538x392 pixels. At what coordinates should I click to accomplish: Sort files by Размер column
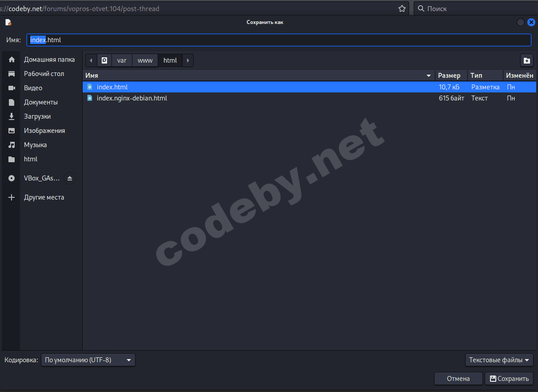451,76
